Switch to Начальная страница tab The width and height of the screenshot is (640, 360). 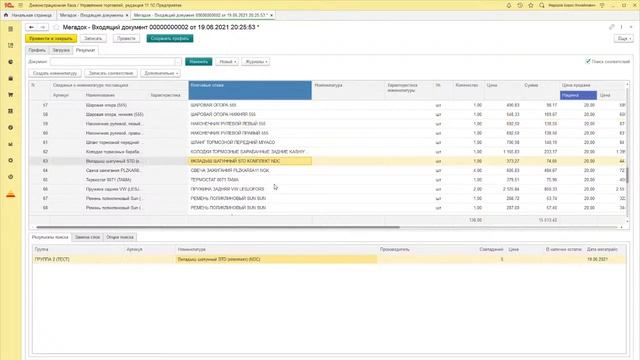coord(28,15)
